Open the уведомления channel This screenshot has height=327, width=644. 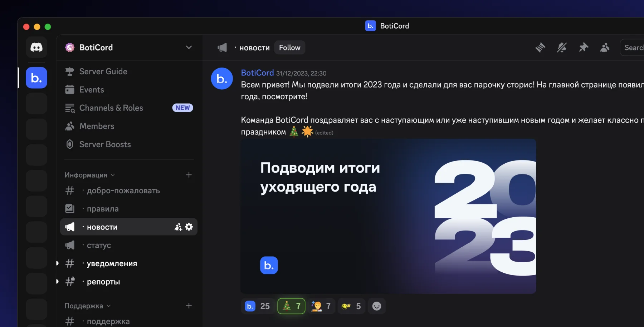(x=129, y=263)
